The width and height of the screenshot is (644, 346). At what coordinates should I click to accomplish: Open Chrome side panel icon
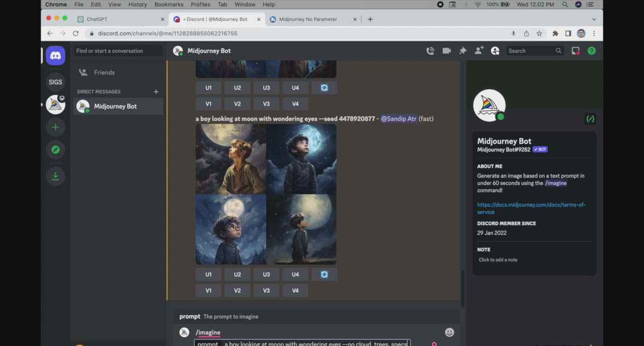568,33
